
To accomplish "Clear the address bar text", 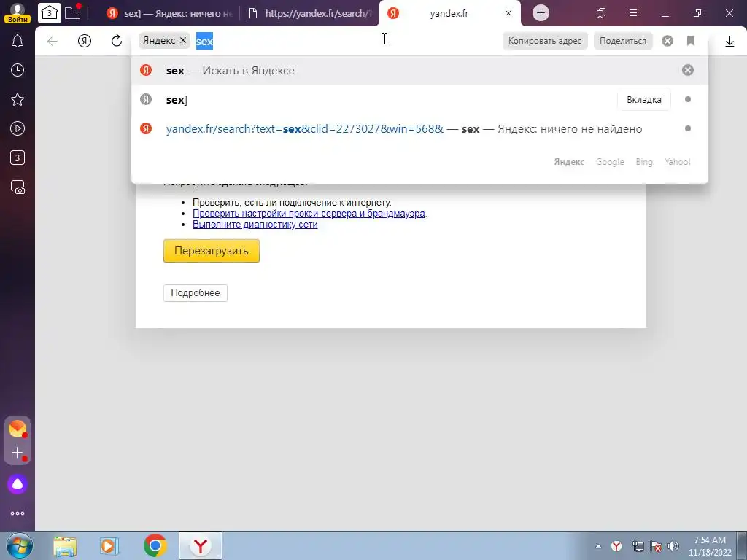I will [x=667, y=41].
